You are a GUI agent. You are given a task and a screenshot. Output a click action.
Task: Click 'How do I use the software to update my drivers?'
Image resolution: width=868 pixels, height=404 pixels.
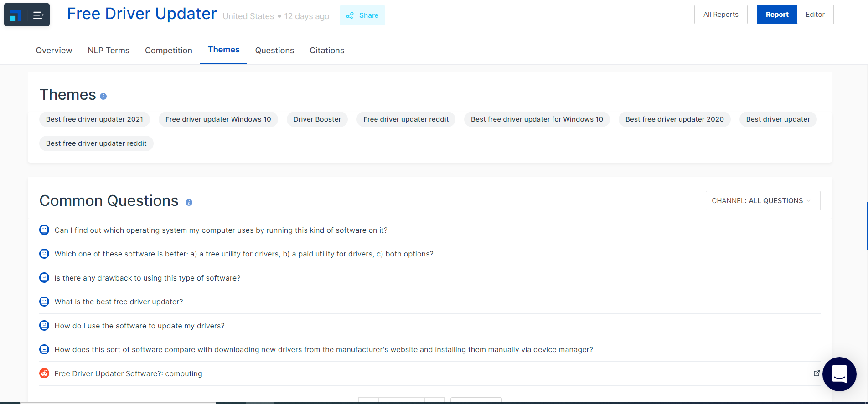(139, 326)
